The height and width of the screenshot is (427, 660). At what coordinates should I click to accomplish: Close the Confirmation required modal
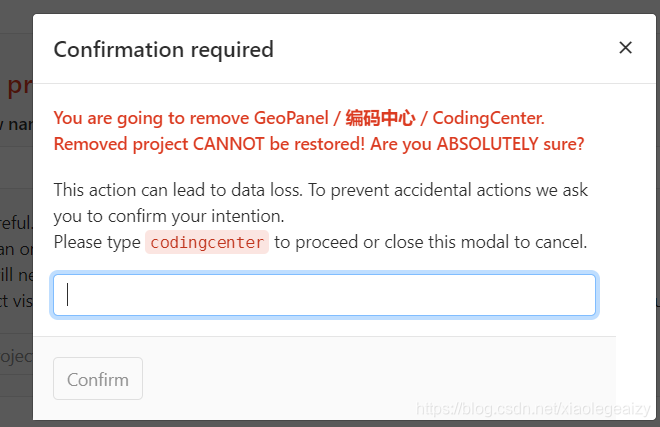click(625, 48)
